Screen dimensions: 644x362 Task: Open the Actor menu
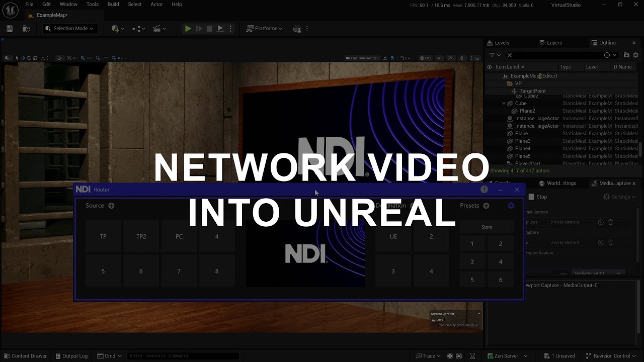tap(156, 4)
